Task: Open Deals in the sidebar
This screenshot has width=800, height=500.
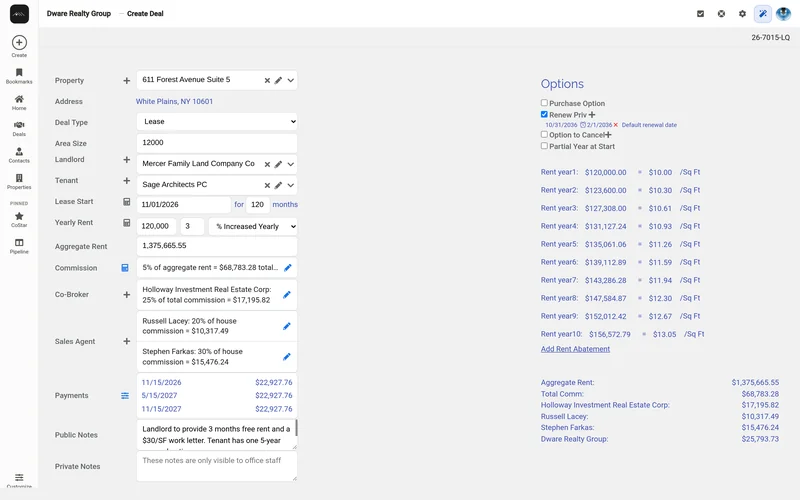Action: (x=19, y=129)
